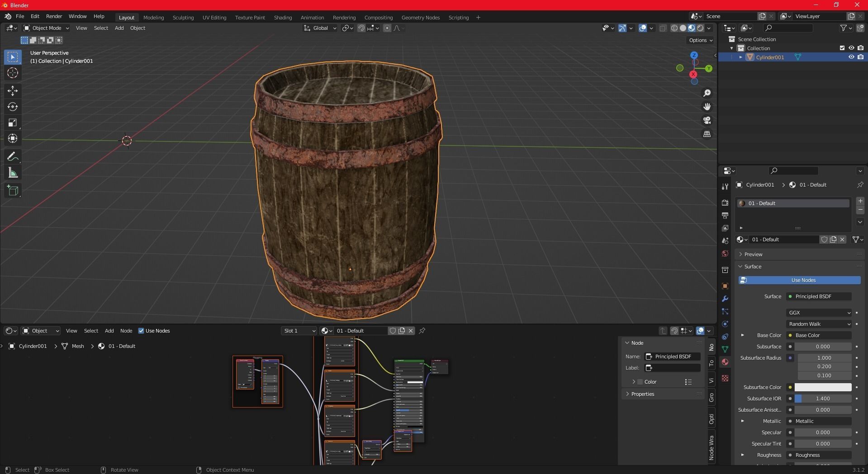Viewport: 868px width, 474px height.
Task: Switch viewport to Wireframe shading
Action: pyautogui.click(x=674, y=28)
